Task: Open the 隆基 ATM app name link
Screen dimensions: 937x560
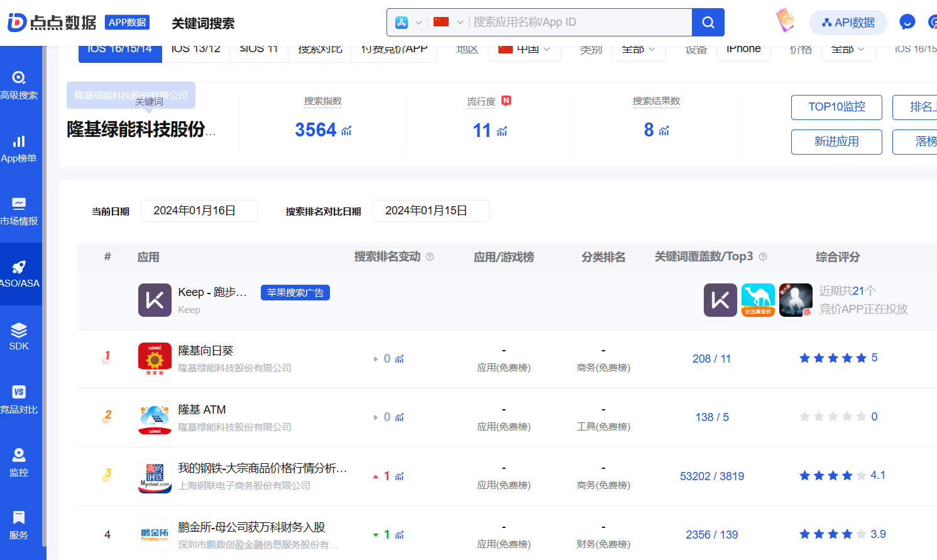Action: [202, 410]
